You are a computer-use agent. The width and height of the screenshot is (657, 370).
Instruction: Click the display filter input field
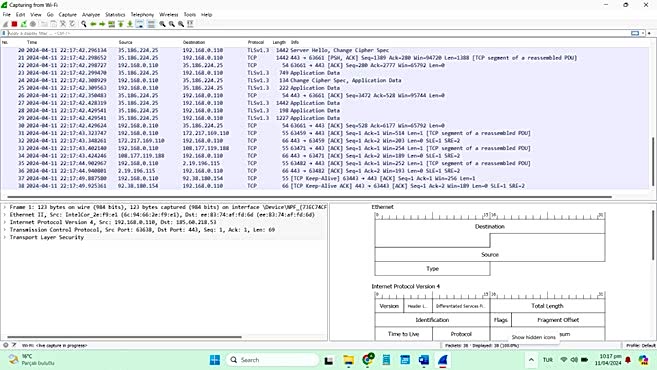click(318, 33)
